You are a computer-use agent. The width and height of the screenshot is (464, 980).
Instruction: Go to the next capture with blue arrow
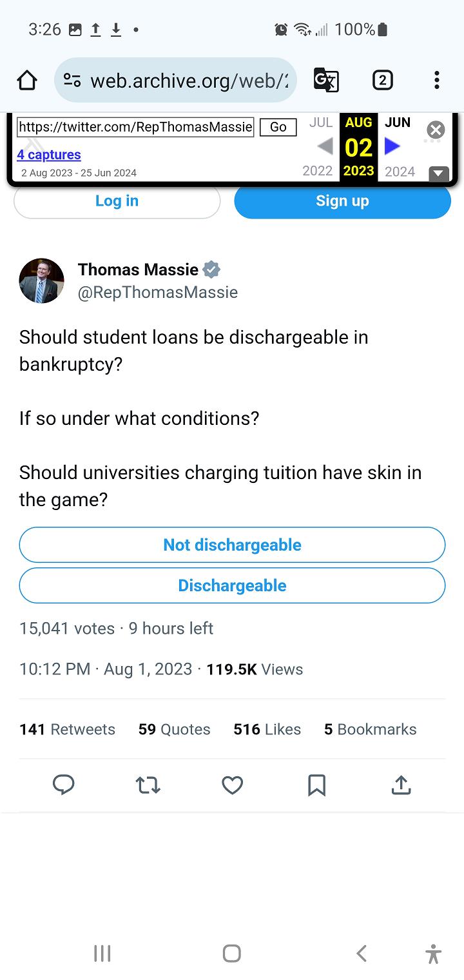[392, 147]
